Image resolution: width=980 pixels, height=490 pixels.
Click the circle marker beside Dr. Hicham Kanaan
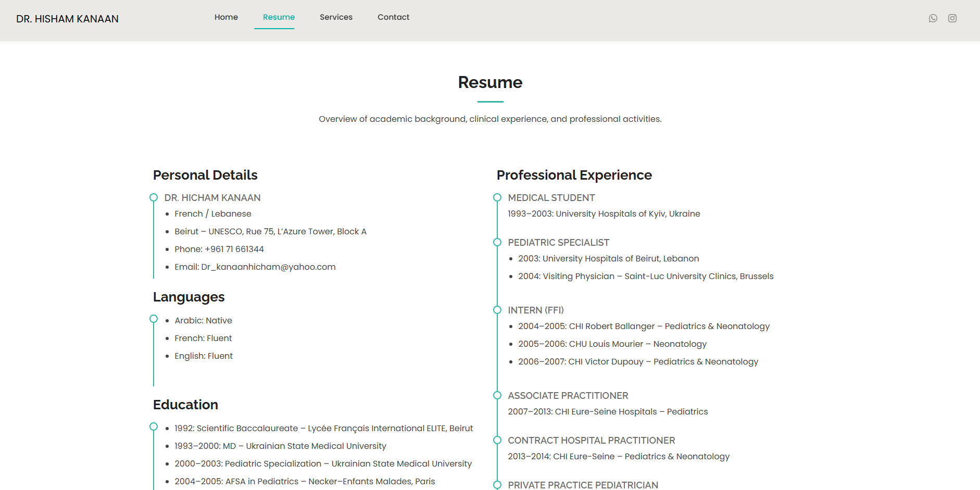[154, 197]
